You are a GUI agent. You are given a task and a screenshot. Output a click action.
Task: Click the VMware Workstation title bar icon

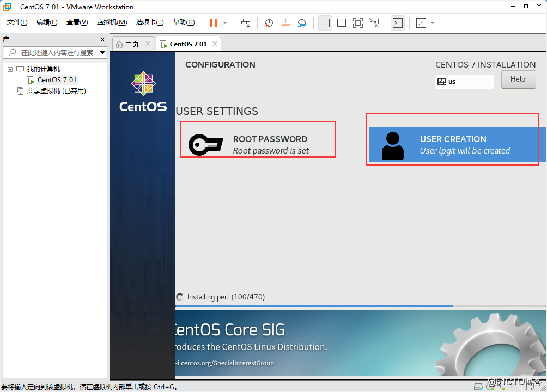point(7,7)
